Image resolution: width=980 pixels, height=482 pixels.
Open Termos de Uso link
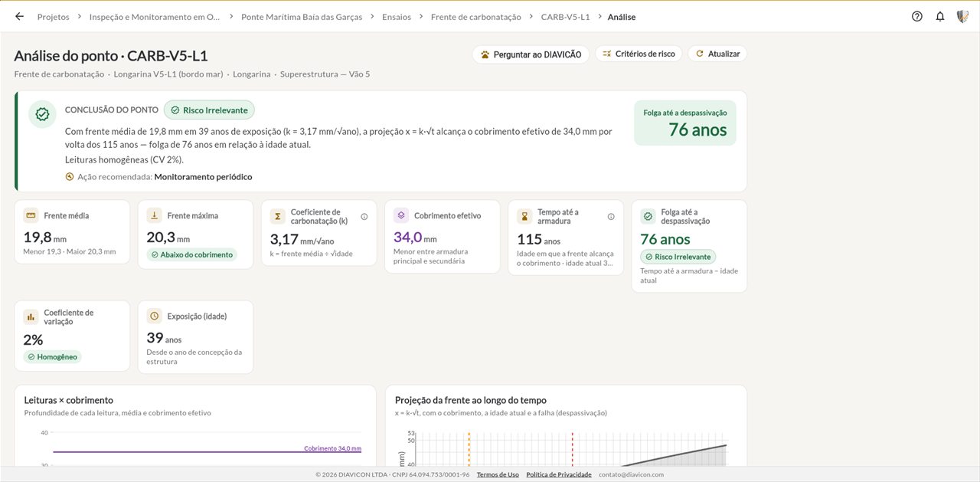(498, 474)
